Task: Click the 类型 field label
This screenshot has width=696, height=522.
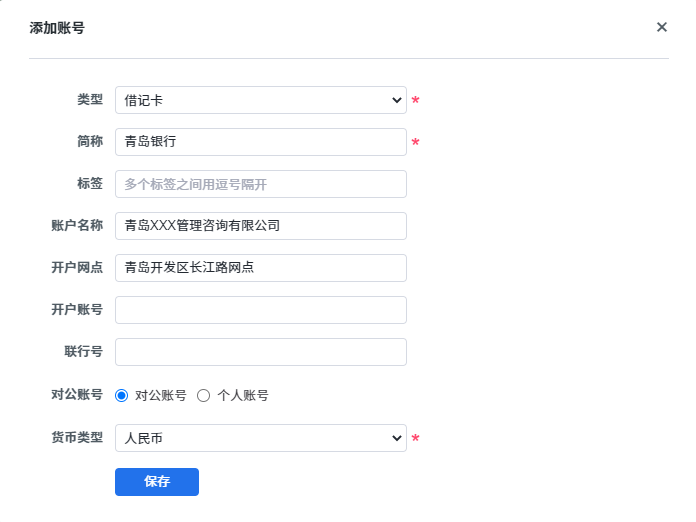Action: (x=90, y=100)
